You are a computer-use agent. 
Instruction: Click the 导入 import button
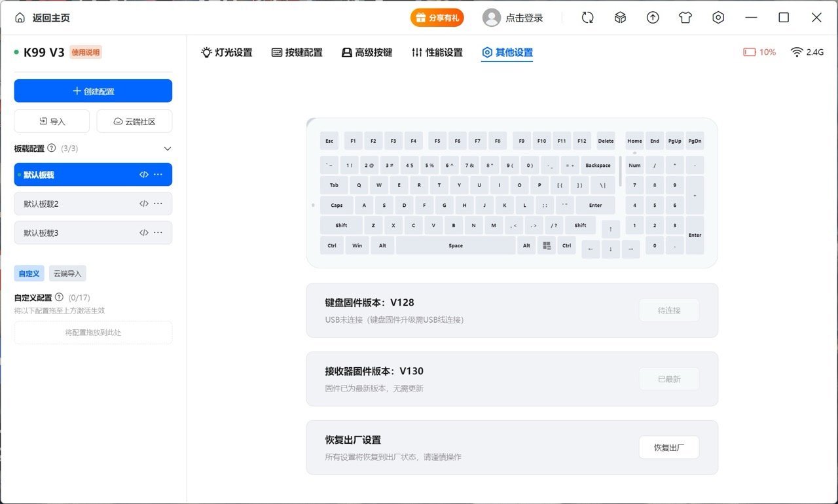click(52, 121)
